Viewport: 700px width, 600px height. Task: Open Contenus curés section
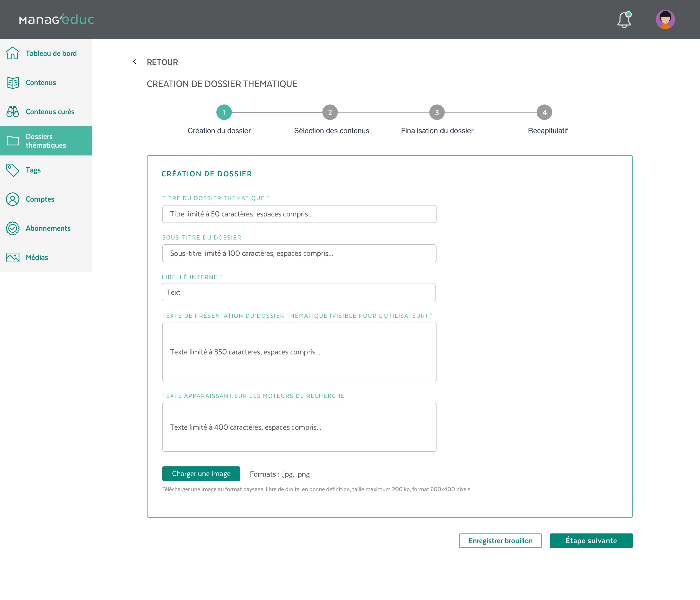click(x=46, y=112)
